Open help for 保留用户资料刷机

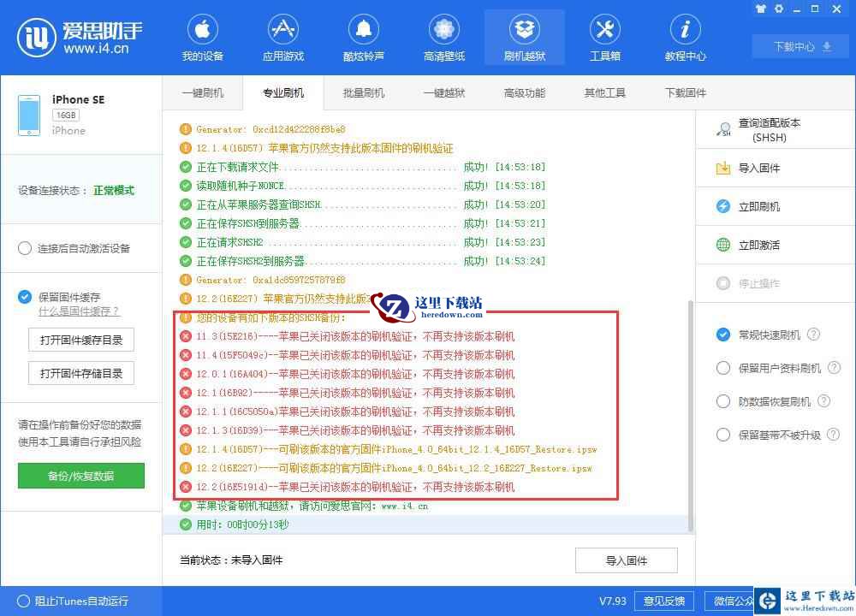(x=834, y=368)
